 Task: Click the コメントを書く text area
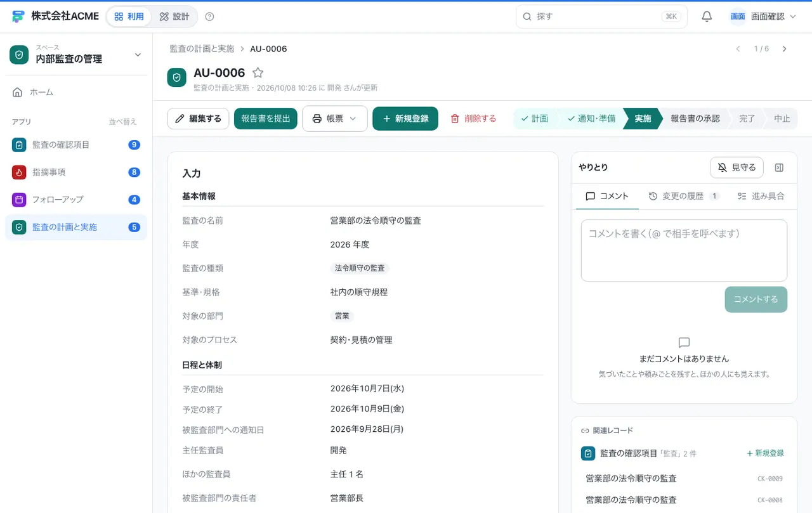pos(684,250)
